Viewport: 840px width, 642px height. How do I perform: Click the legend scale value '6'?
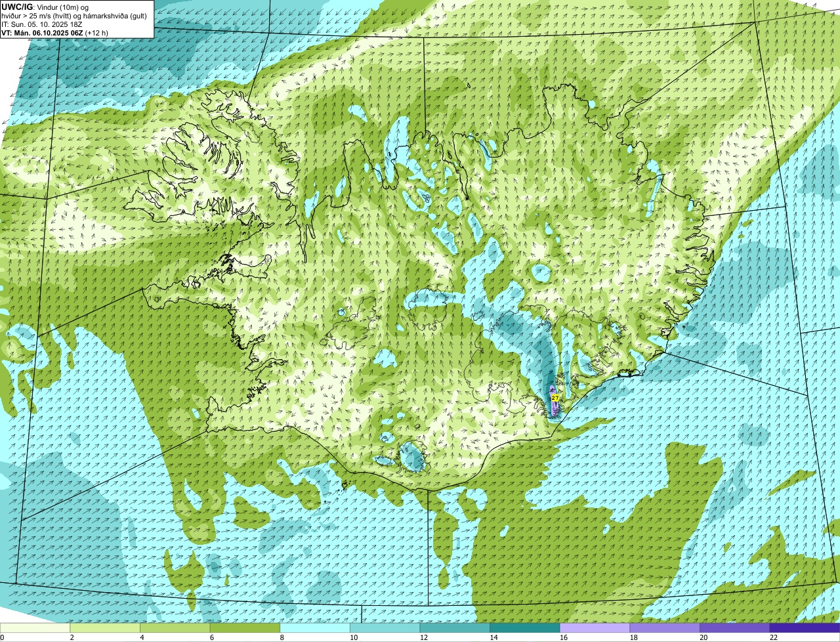(211, 637)
